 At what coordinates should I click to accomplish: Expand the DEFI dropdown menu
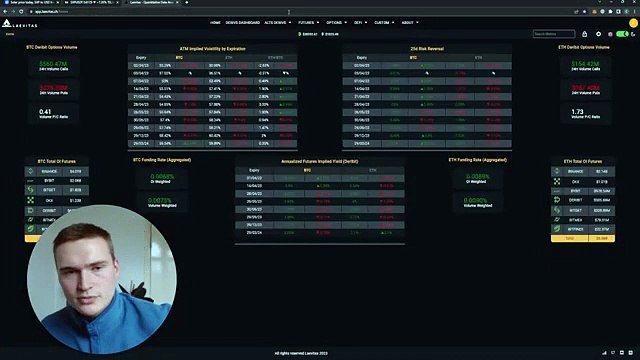pos(360,22)
